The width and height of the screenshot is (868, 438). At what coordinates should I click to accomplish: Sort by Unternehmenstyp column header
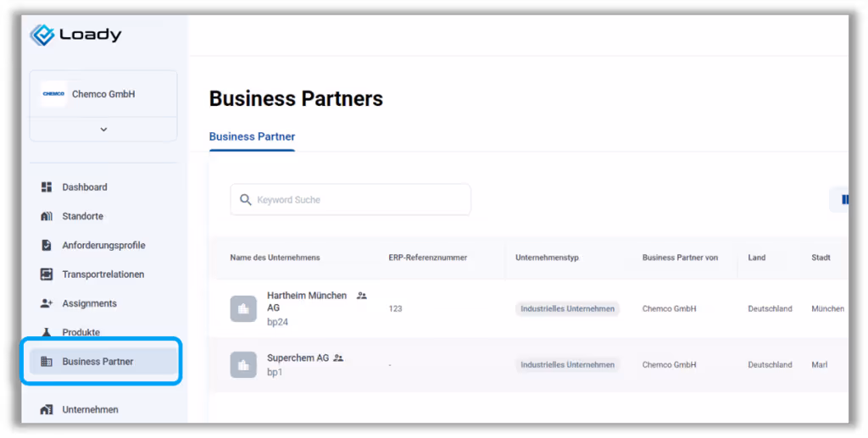point(547,258)
